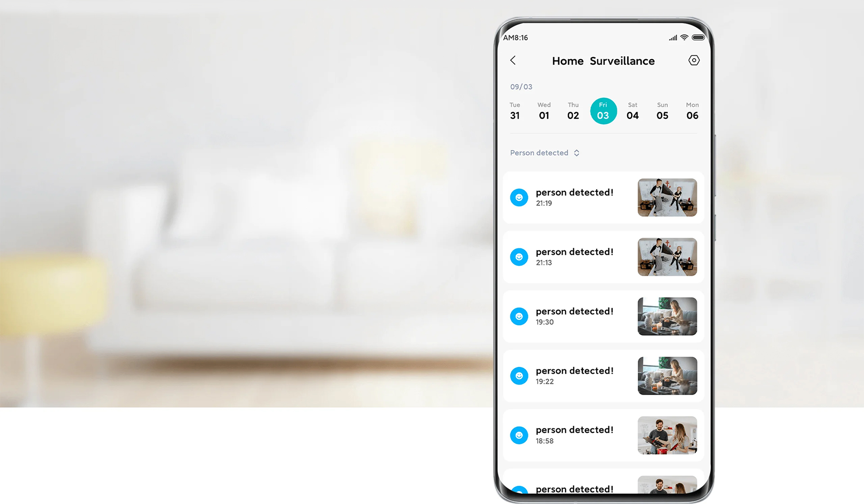Select Friday 03 on the calendar
Image resolution: width=864 pixels, height=504 pixels.
tap(603, 111)
